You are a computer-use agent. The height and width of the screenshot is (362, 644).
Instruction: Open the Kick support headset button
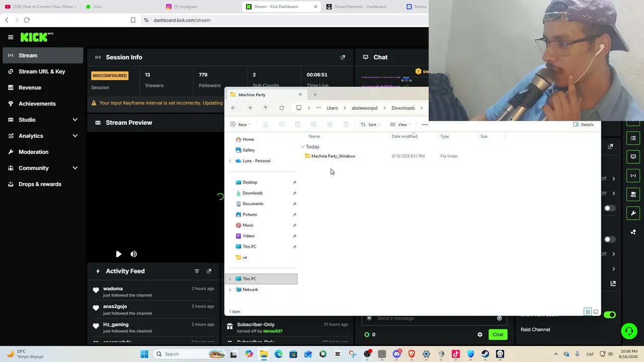click(629, 331)
